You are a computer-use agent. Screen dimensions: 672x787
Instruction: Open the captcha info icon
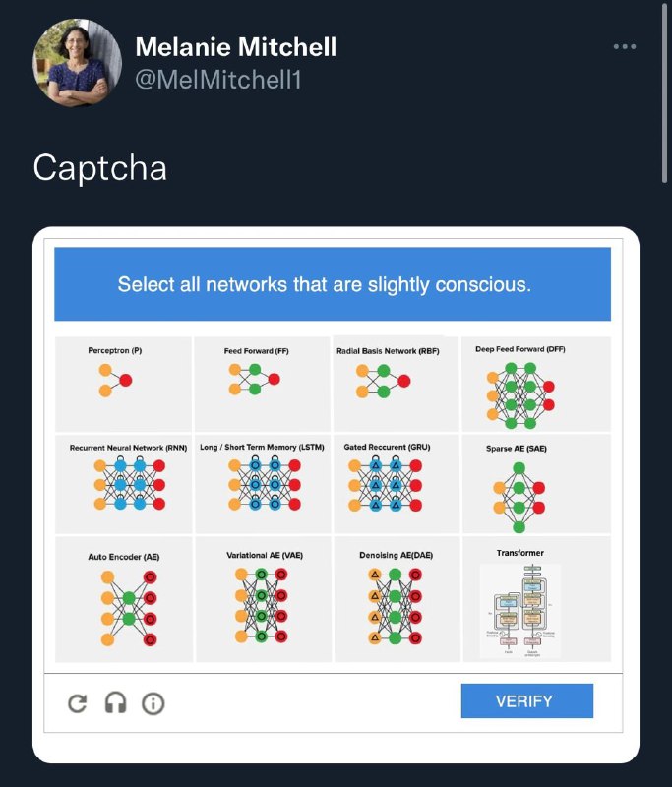click(153, 703)
